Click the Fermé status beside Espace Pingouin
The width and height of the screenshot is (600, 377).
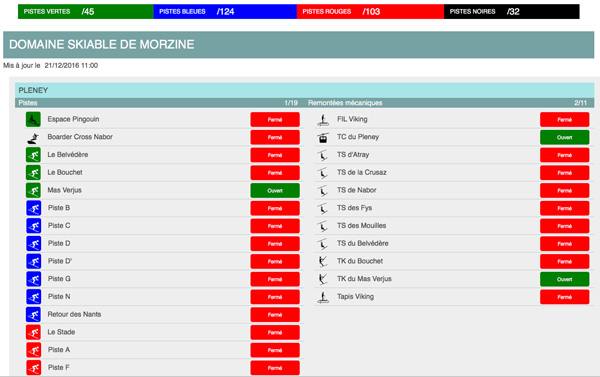(275, 120)
